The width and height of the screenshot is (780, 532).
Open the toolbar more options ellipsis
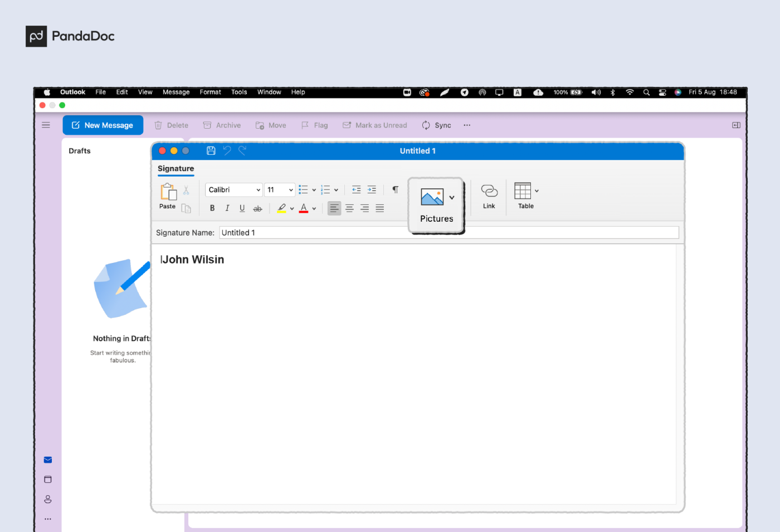[467, 125]
